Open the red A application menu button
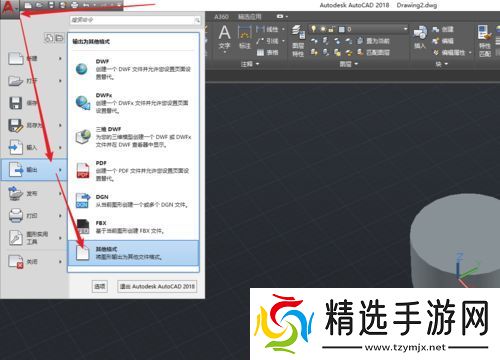This screenshot has height=360, width=500. [x=9, y=8]
